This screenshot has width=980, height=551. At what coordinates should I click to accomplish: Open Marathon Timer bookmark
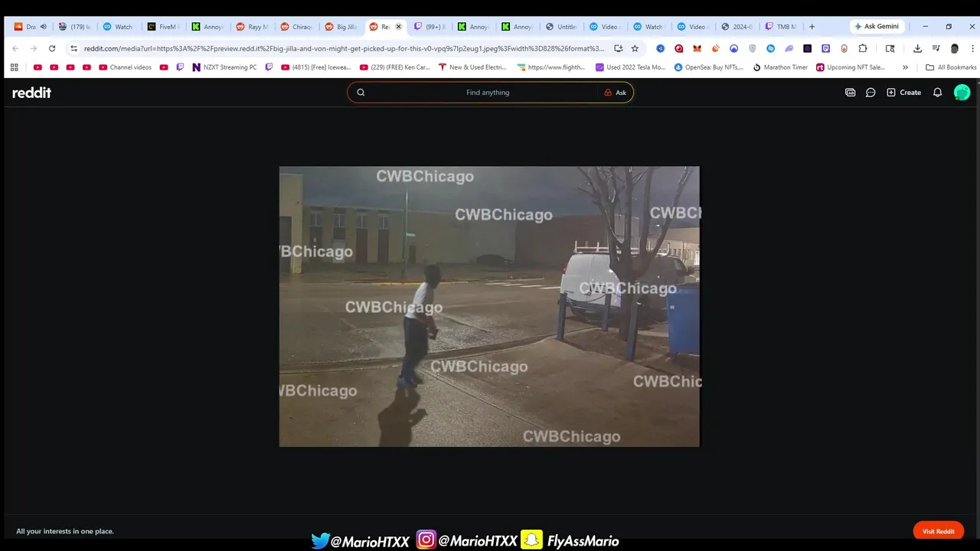coord(780,67)
